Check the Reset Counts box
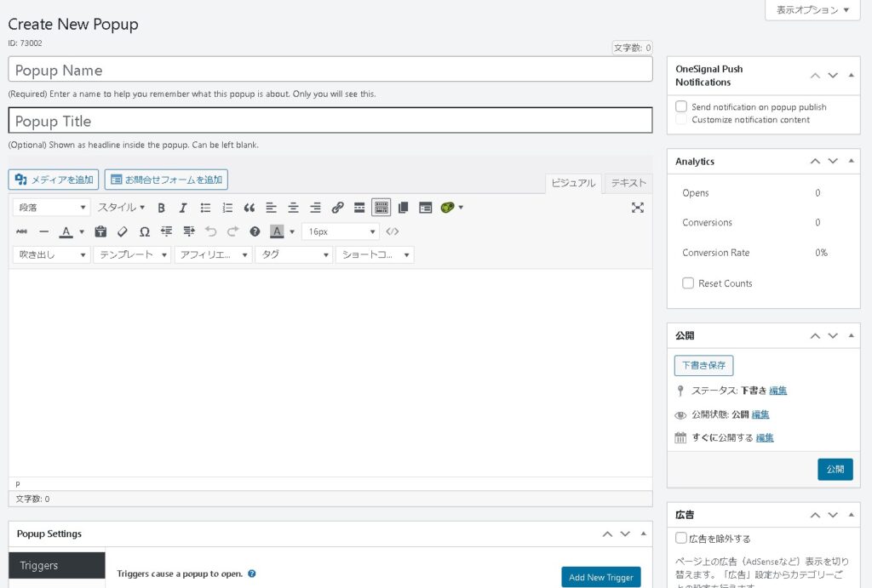This screenshot has height=588, width=872. click(x=688, y=283)
